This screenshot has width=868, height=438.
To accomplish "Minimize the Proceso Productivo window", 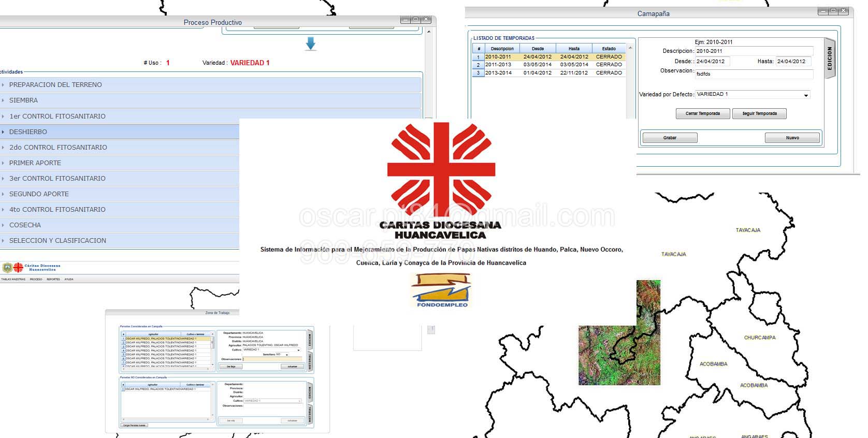I will pos(405,19).
